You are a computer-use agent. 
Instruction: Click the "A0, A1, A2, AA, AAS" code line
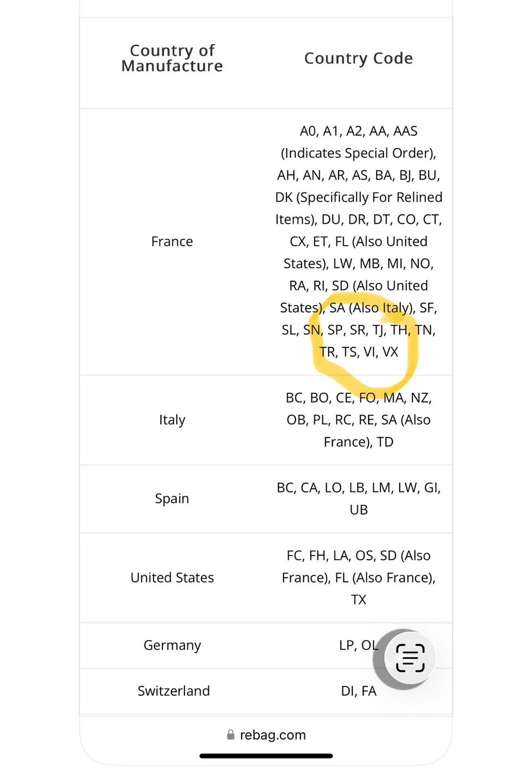[359, 131]
